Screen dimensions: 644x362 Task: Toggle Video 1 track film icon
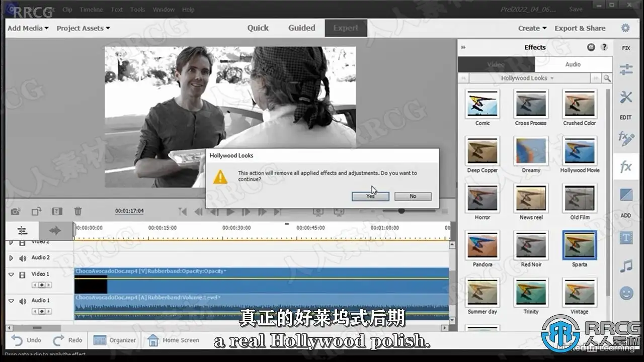(x=22, y=275)
